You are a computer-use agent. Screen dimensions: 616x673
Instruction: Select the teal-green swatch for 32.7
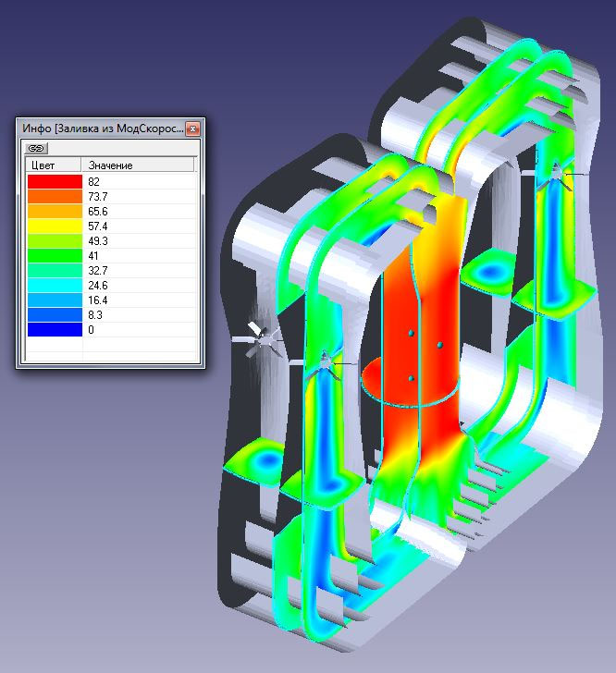[x=55, y=270]
